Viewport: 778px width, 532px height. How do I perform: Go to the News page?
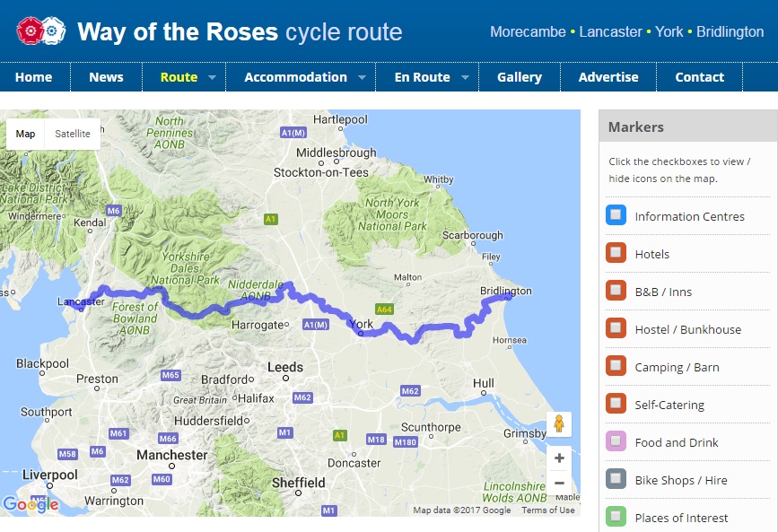[x=106, y=77]
